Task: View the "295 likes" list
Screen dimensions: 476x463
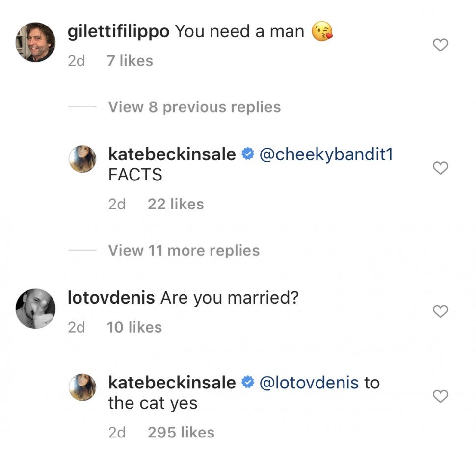Action: pyautogui.click(x=181, y=432)
